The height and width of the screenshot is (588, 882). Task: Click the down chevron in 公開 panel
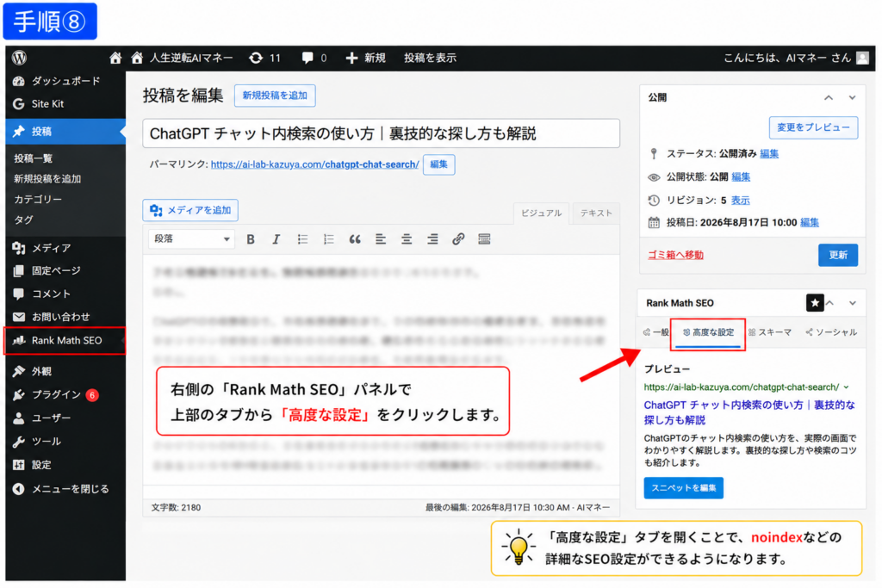coord(853,98)
